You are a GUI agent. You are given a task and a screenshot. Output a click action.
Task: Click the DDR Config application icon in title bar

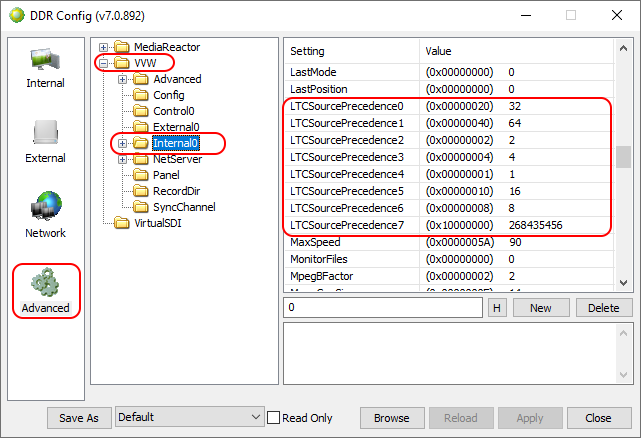coord(17,16)
